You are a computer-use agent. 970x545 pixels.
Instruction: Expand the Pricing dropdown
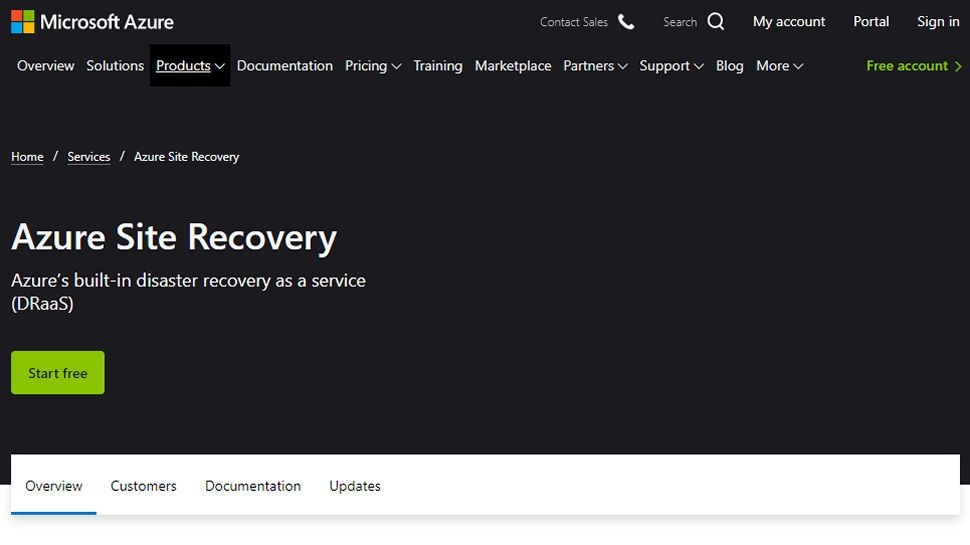click(x=373, y=66)
